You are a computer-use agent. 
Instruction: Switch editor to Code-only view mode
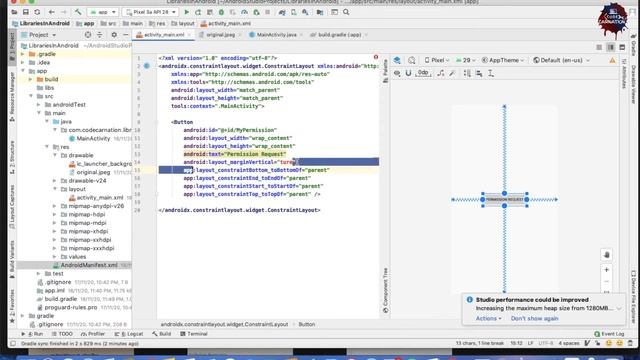pos(599,47)
